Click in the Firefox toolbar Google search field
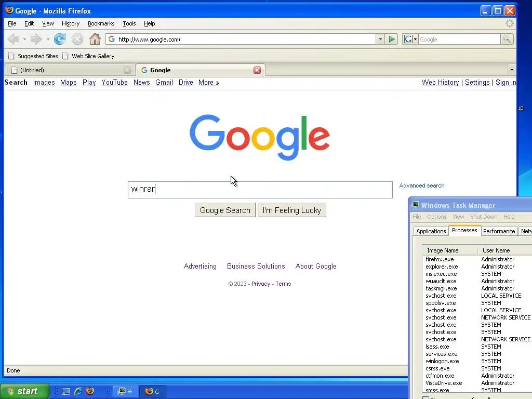532x399 pixels. pyautogui.click(x=459, y=39)
